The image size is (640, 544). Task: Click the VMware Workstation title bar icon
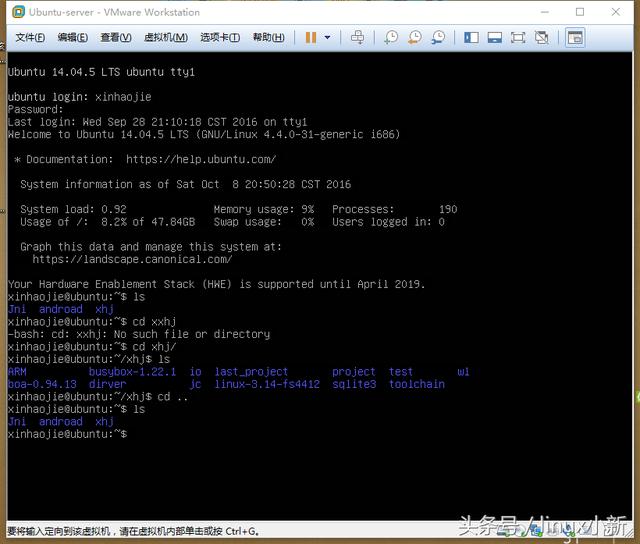tap(14, 12)
